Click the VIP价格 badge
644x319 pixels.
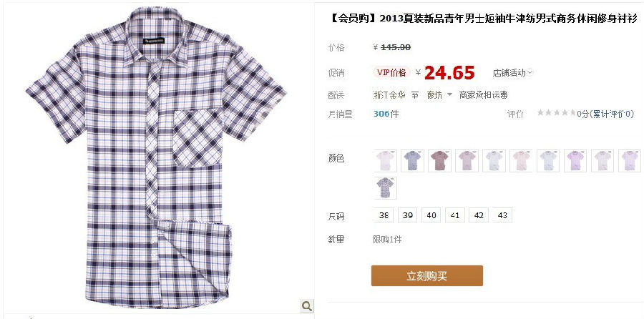392,73
